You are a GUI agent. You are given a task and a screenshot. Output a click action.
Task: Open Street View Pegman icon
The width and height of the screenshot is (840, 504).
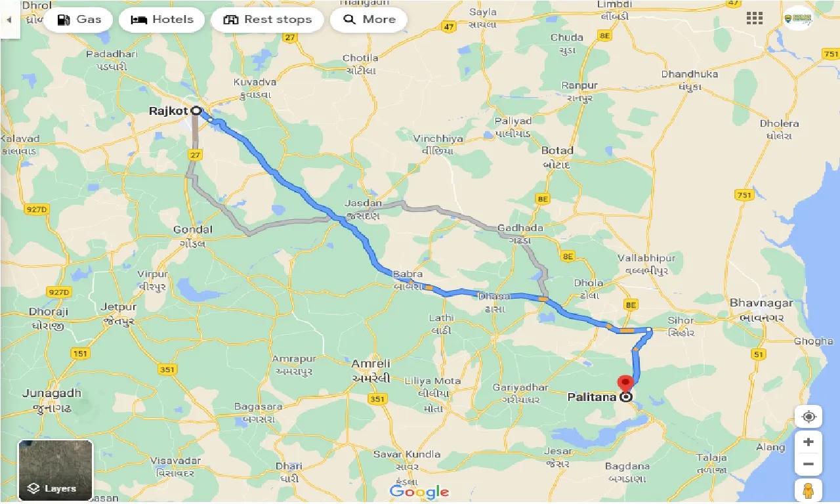tap(808, 491)
